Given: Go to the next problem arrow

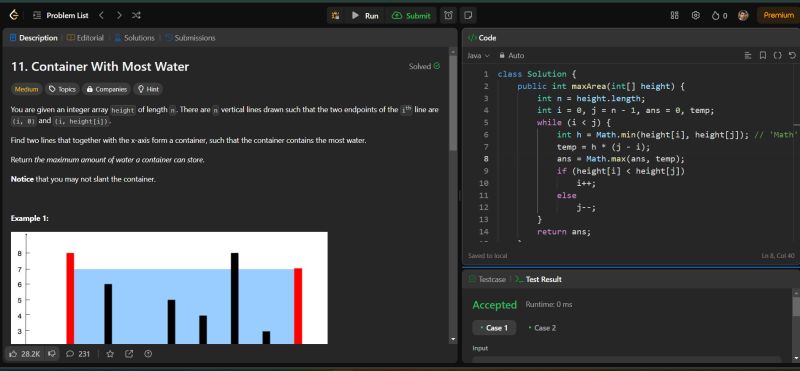Looking at the screenshot, I should click(119, 15).
